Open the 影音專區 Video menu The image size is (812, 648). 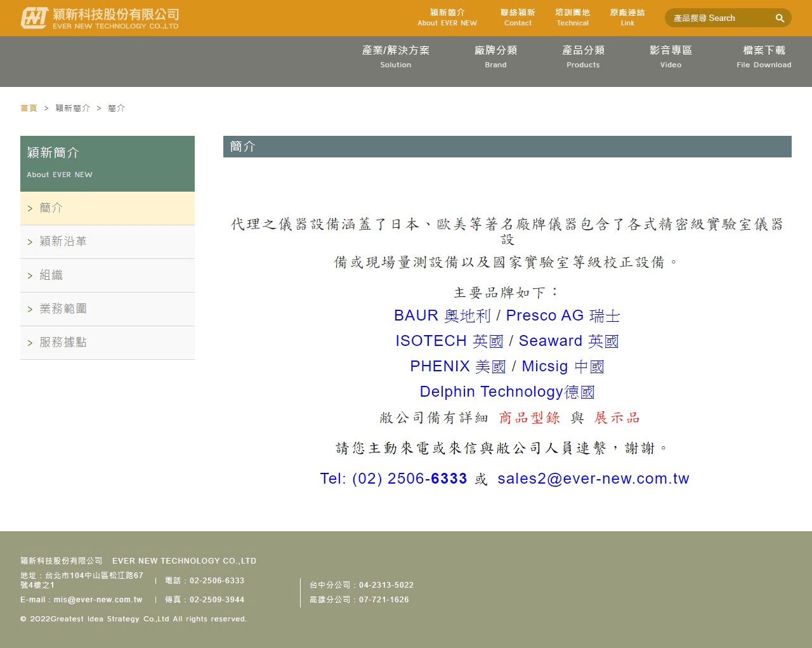click(671, 56)
